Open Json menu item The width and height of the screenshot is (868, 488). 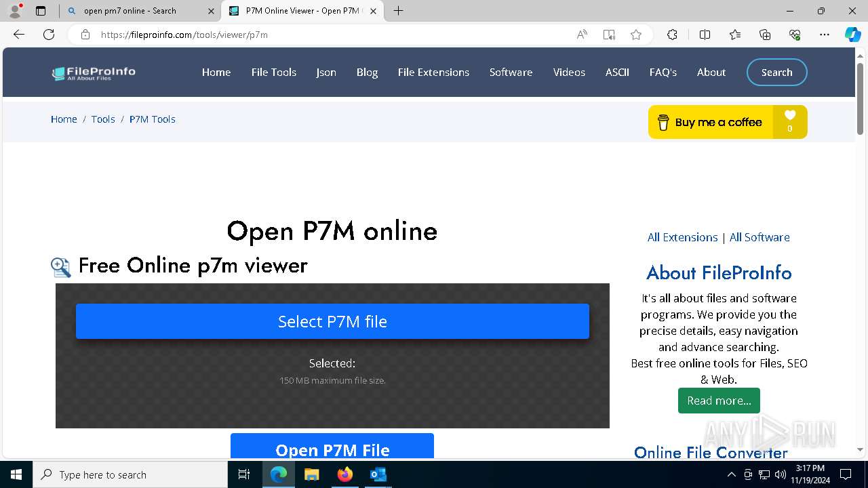326,73
